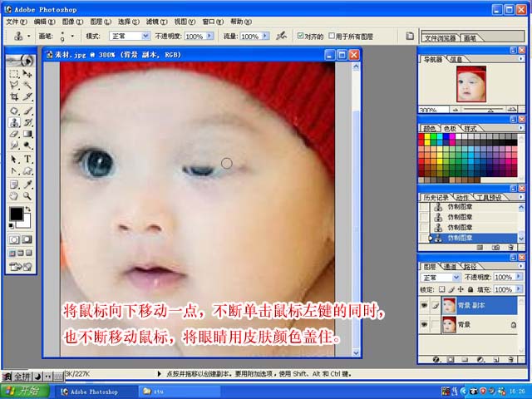The image size is (532, 399).
Task: Open the 文件 menu
Action: pyautogui.click(x=17, y=22)
